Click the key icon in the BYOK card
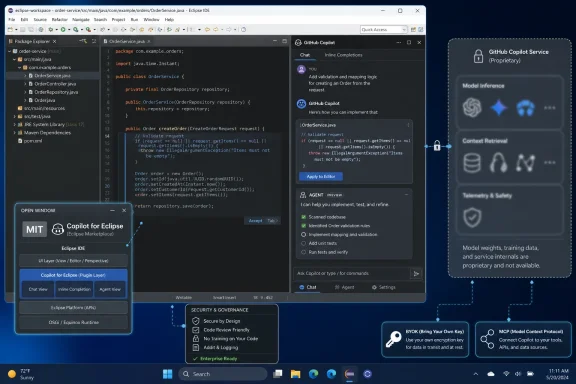The width and height of the screenshot is (576, 384). coord(393,339)
